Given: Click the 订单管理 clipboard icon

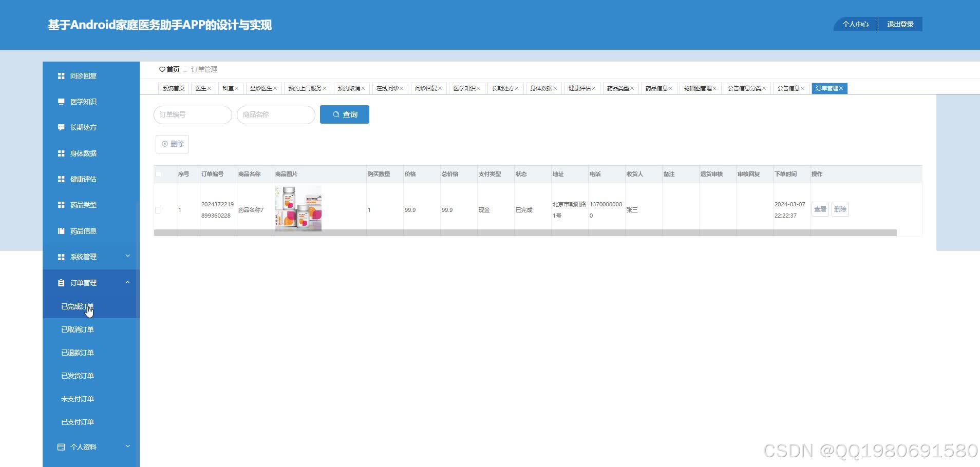Looking at the screenshot, I should tap(61, 283).
